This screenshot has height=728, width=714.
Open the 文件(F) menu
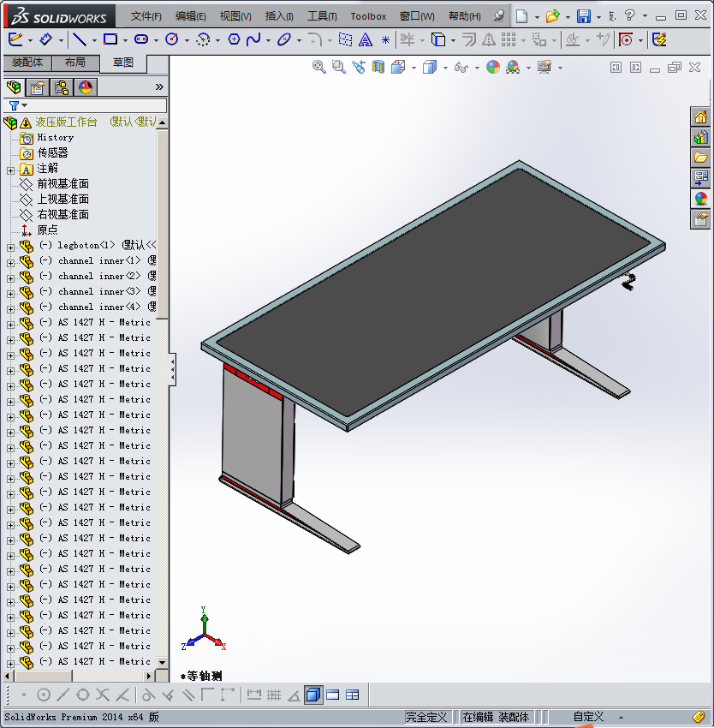(x=146, y=16)
